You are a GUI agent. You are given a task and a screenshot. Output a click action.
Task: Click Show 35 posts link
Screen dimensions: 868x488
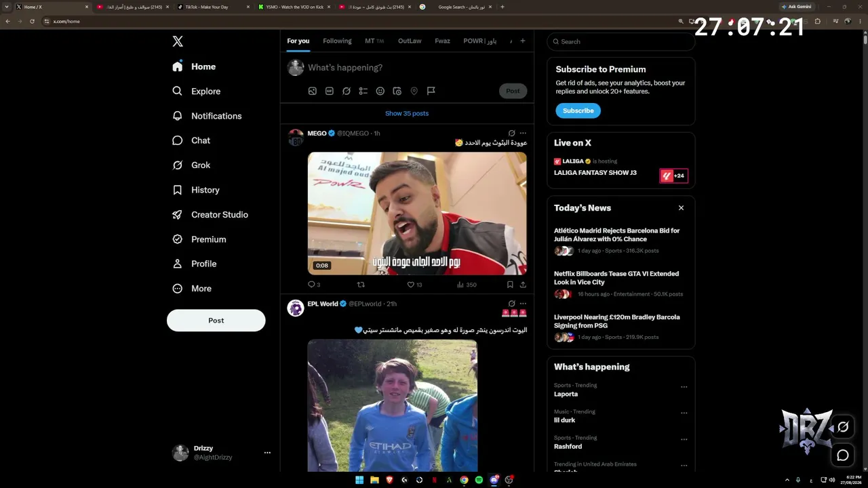point(407,113)
